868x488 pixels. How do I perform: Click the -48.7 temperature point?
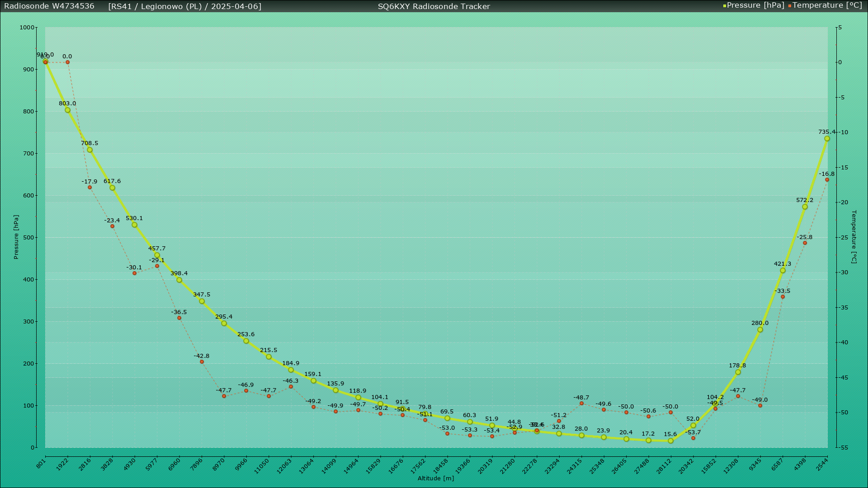[581, 404]
